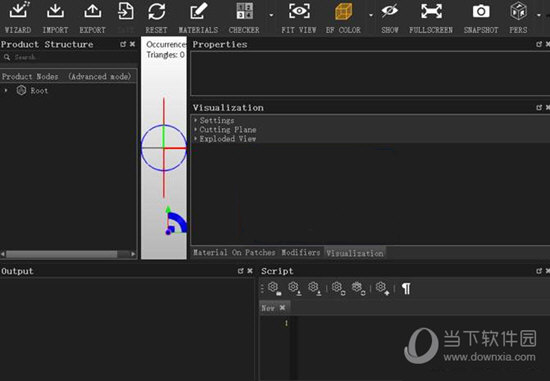550x381 pixels.
Task: Click the scrollbar left arrow in Product Structure
Action: point(3,254)
